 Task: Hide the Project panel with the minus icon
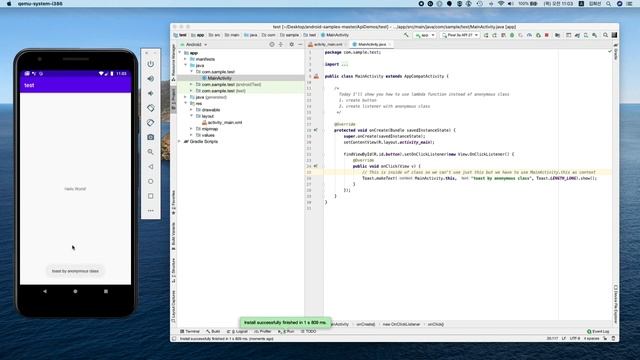pos(300,44)
